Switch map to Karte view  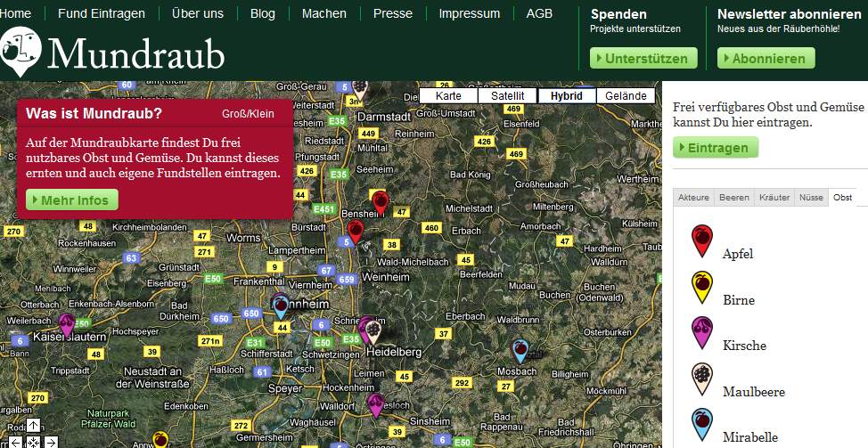coord(448,96)
